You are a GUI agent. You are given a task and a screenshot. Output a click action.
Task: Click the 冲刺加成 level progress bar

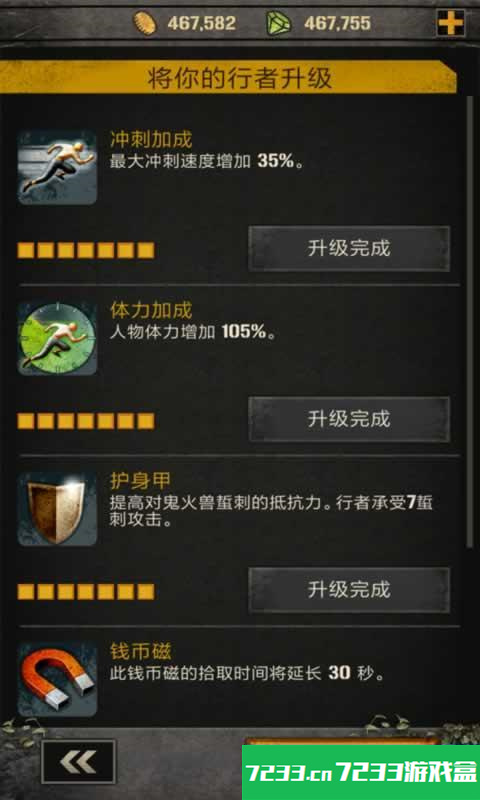86,251
